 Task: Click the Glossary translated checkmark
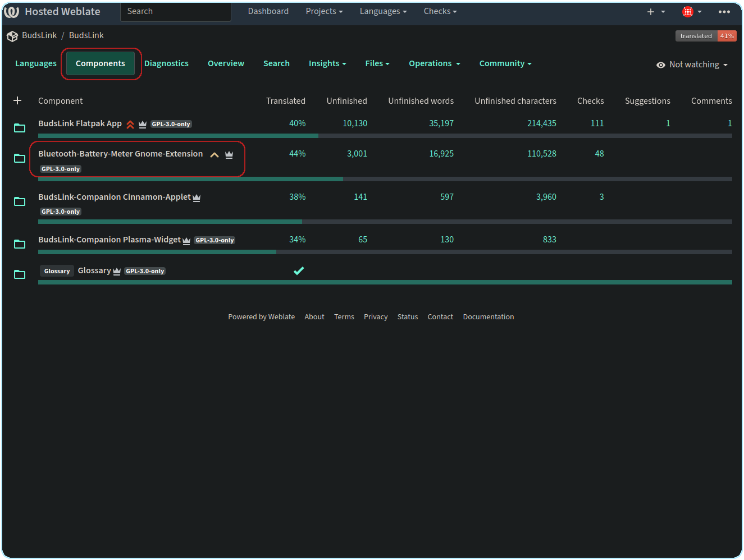pos(299,271)
